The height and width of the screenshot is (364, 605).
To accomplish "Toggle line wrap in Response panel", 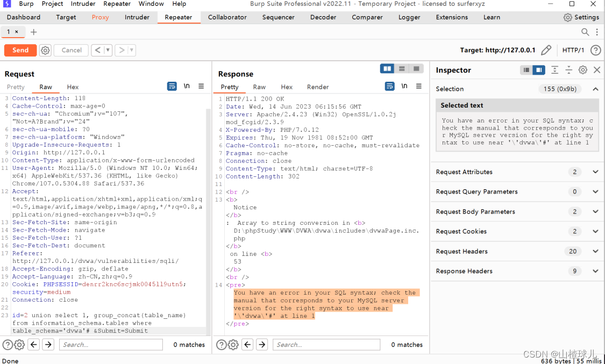I will pyautogui.click(x=390, y=87).
